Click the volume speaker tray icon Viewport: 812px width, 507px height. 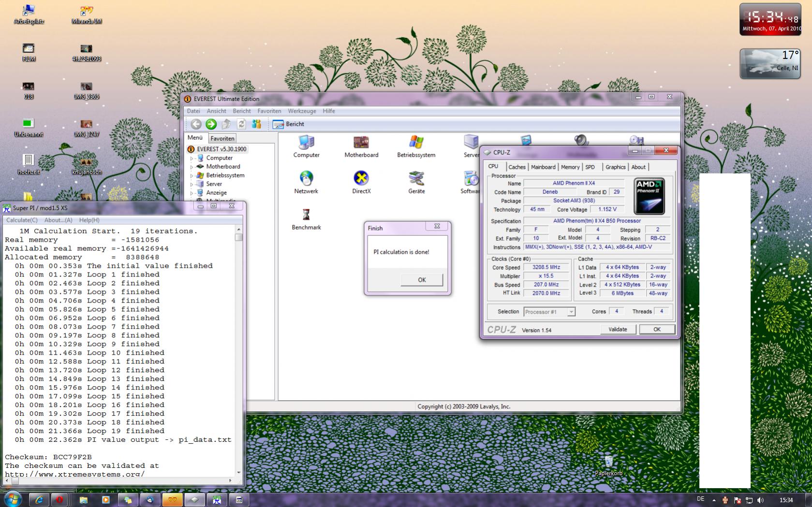coord(761,500)
